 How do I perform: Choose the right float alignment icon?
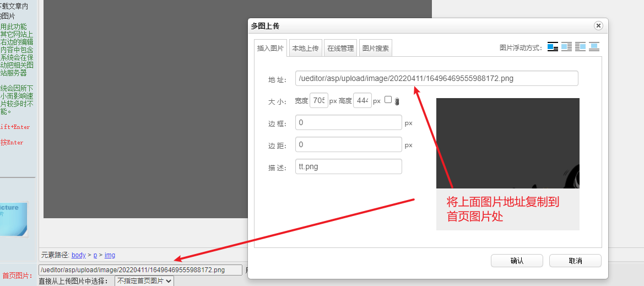[x=580, y=47]
